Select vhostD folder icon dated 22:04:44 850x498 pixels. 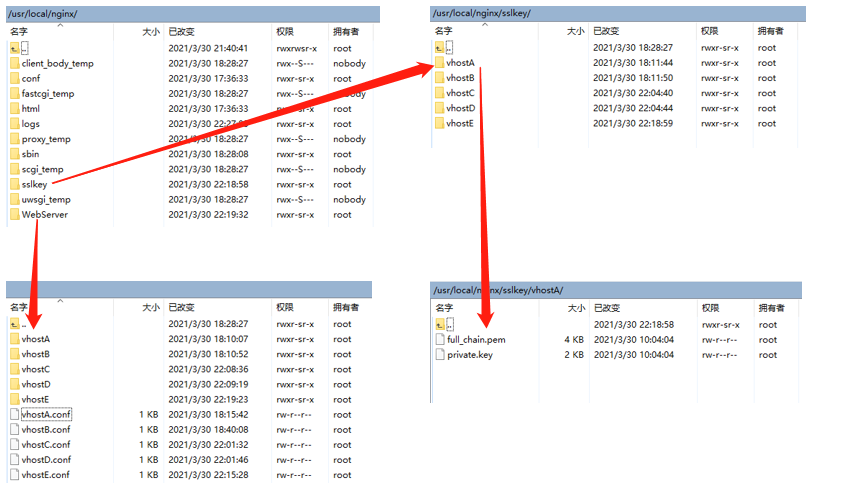[440, 108]
